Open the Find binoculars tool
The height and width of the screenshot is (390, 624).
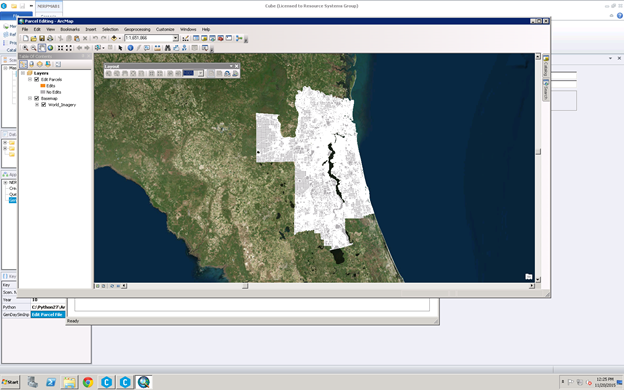(168, 48)
